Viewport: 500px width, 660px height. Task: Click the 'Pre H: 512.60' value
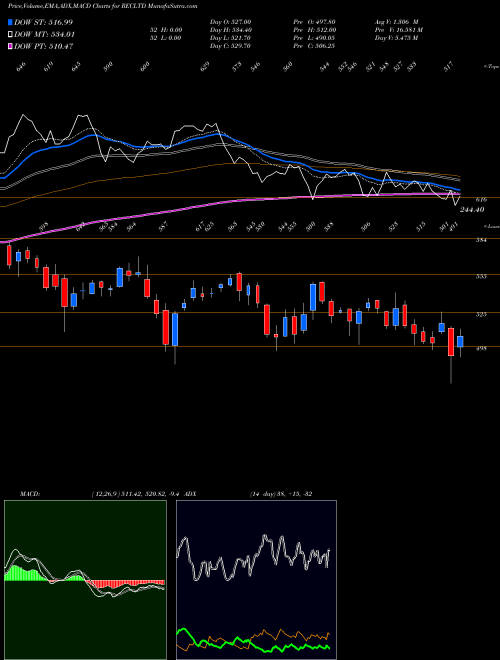click(x=314, y=30)
